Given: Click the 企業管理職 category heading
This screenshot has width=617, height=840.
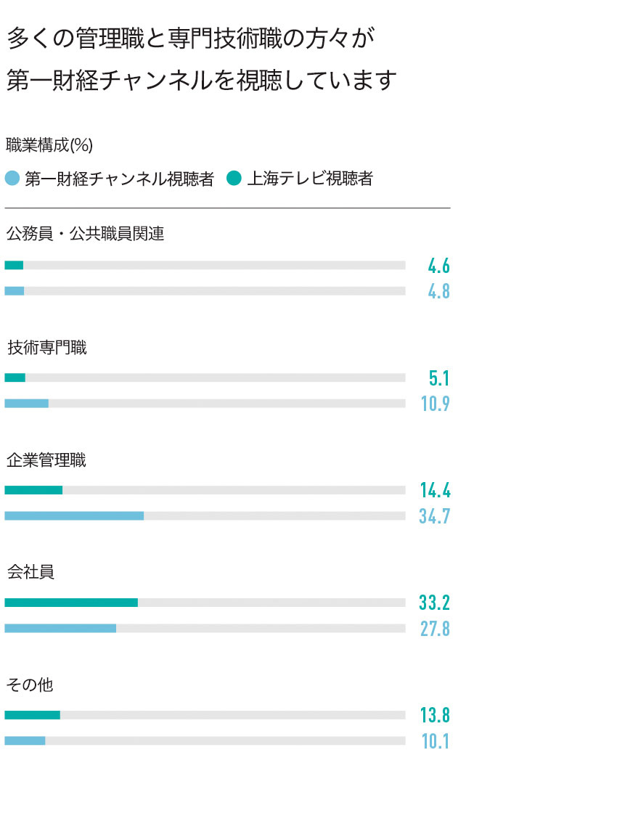Looking at the screenshot, I should coord(46,460).
